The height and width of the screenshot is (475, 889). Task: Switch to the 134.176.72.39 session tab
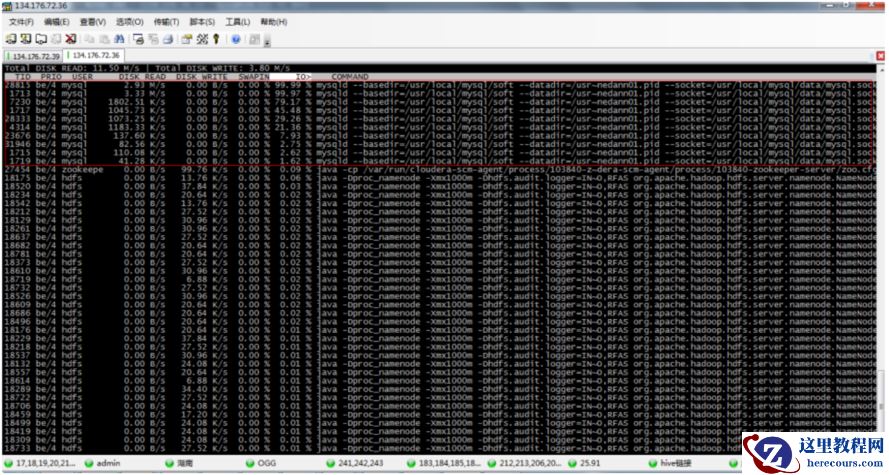35,56
